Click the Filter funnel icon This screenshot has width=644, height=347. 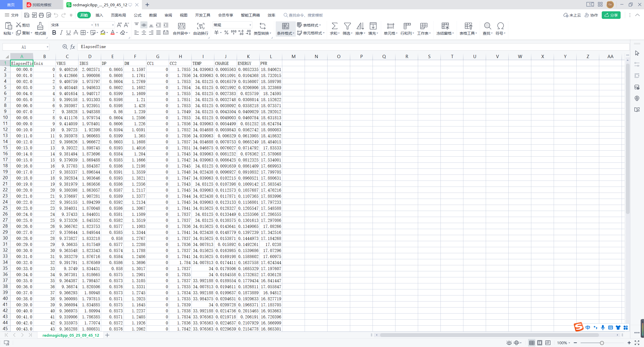(347, 26)
